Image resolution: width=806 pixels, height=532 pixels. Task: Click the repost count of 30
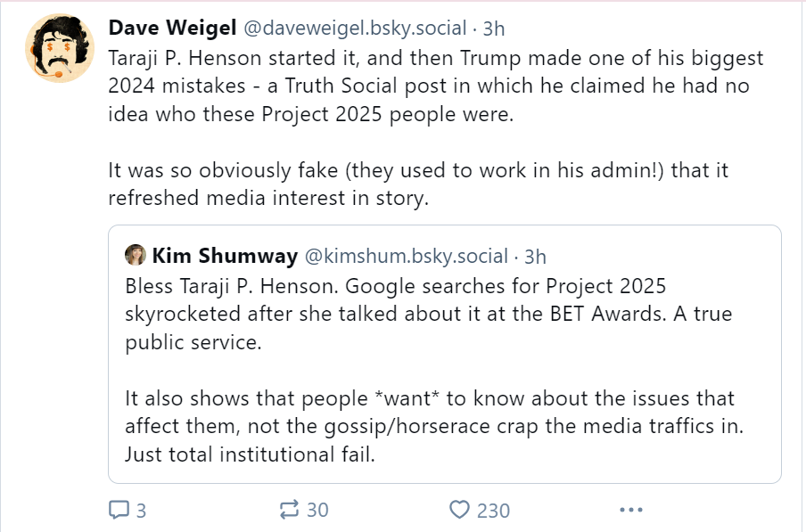317,510
